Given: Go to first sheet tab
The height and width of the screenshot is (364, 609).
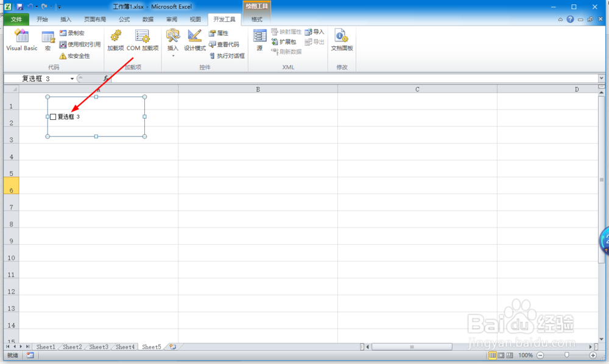Looking at the screenshot, I should (8, 346).
